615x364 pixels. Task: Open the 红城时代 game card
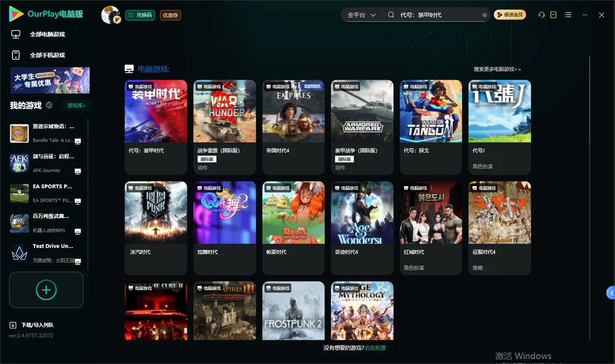click(x=430, y=228)
